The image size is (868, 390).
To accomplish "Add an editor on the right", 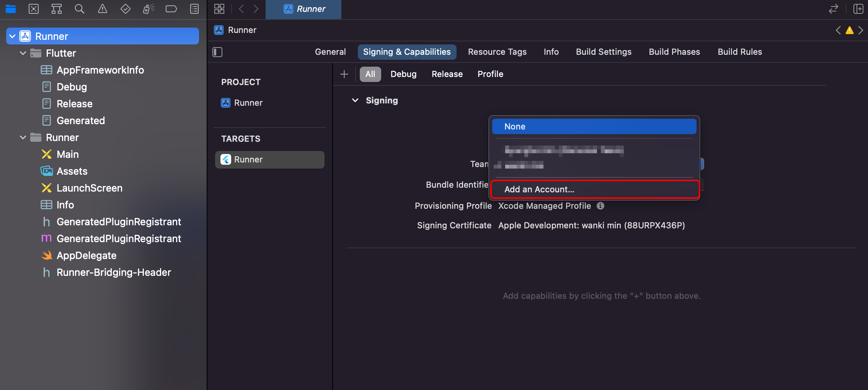I will click(858, 9).
